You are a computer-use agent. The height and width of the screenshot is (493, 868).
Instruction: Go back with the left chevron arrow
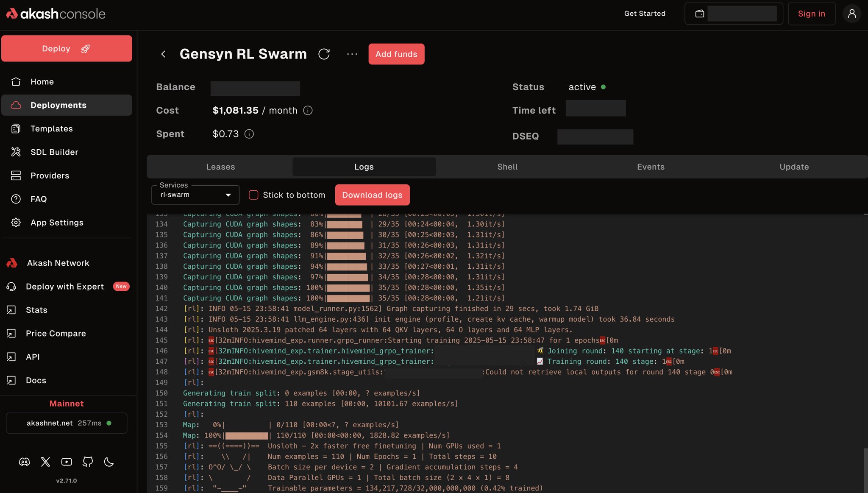(x=163, y=54)
